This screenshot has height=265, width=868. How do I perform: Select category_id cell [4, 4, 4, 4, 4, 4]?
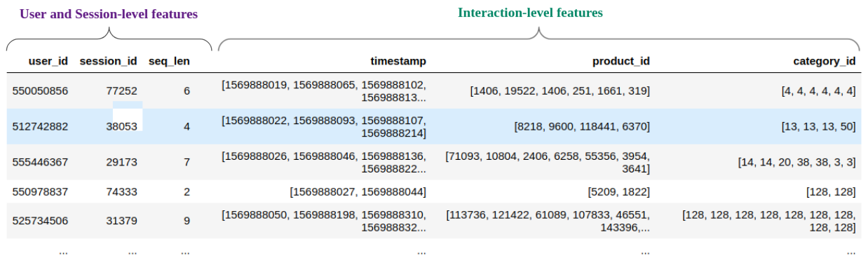[818, 90]
